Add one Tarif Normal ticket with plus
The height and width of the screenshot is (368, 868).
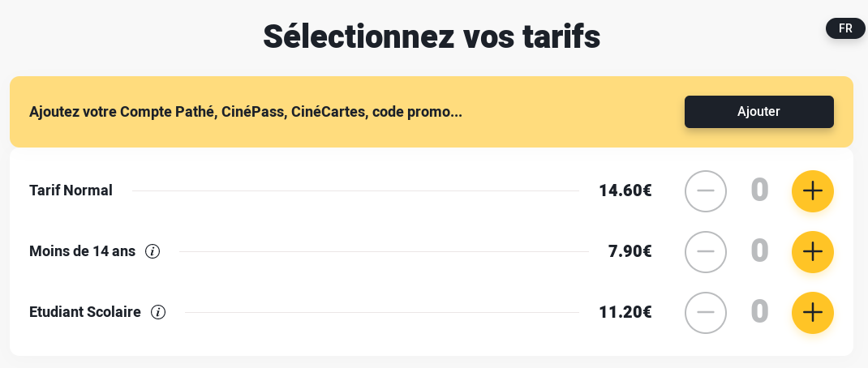pyautogui.click(x=812, y=191)
